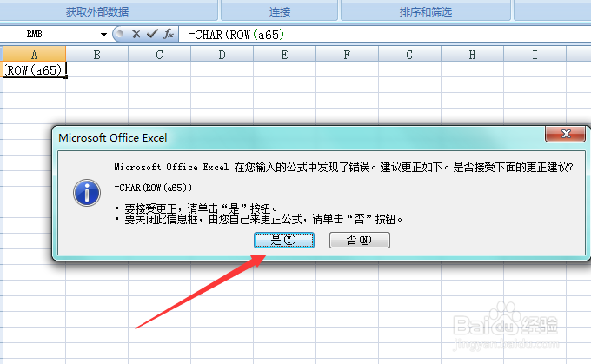The image size is (591, 364).
Task: Select column B header
Action: (96, 55)
